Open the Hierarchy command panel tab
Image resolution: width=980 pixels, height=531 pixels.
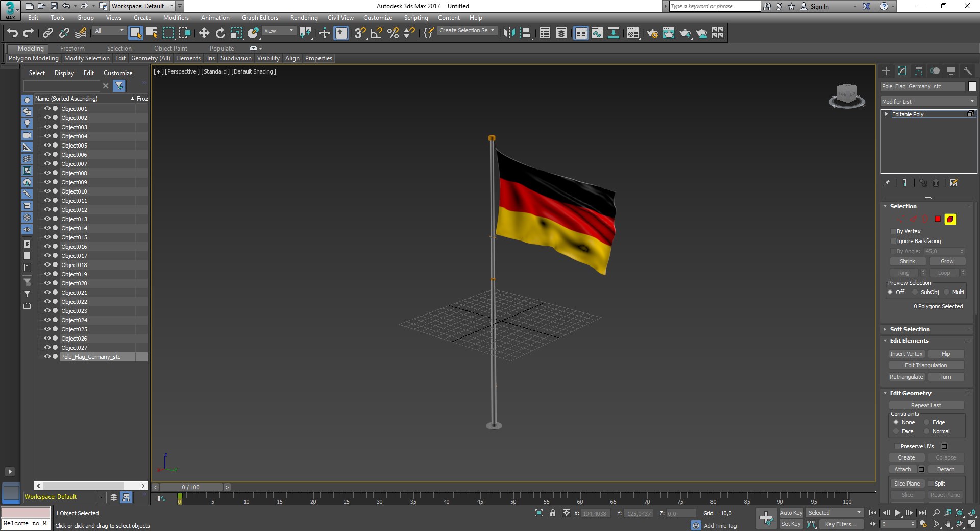tap(919, 71)
